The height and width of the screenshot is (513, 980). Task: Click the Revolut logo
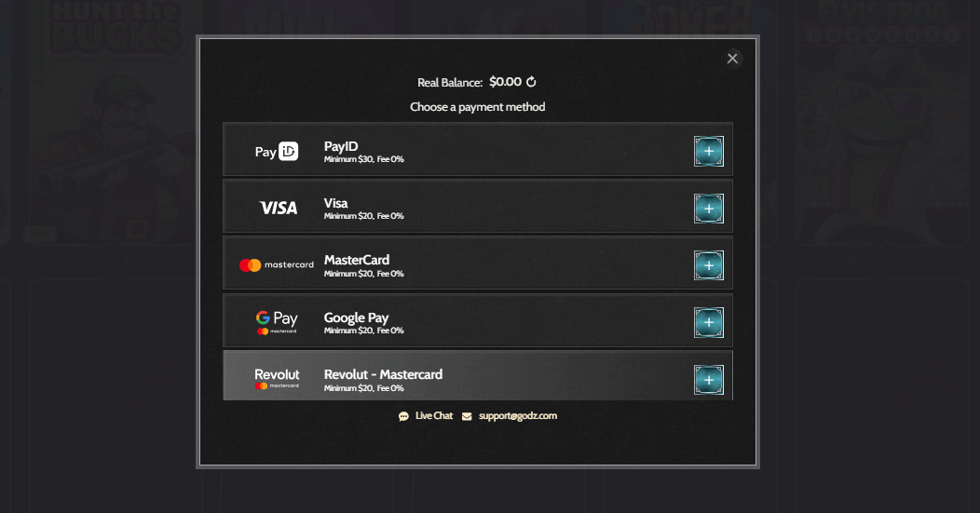pyautogui.click(x=277, y=378)
